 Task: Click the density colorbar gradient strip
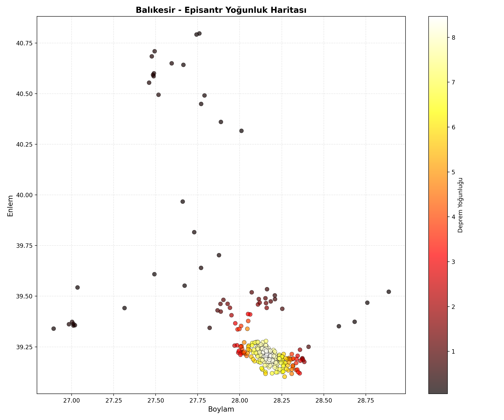coord(438,205)
